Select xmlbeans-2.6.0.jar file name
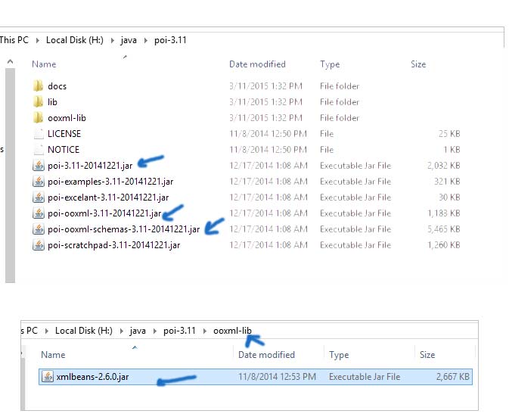 pyautogui.click(x=92, y=377)
